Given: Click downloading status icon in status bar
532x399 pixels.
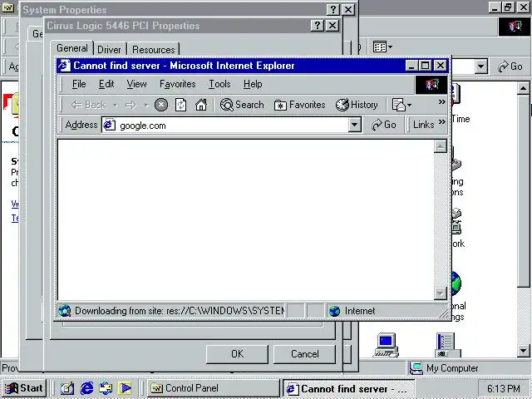Looking at the screenshot, I should pyautogui.click(x=65, y=311).
